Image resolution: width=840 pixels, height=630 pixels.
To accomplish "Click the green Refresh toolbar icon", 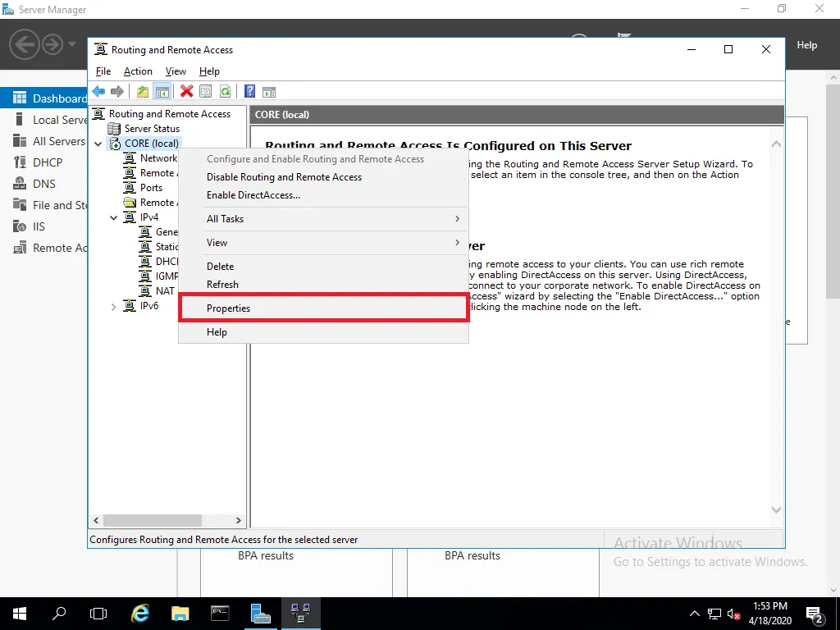I will [x=225, y=92].
